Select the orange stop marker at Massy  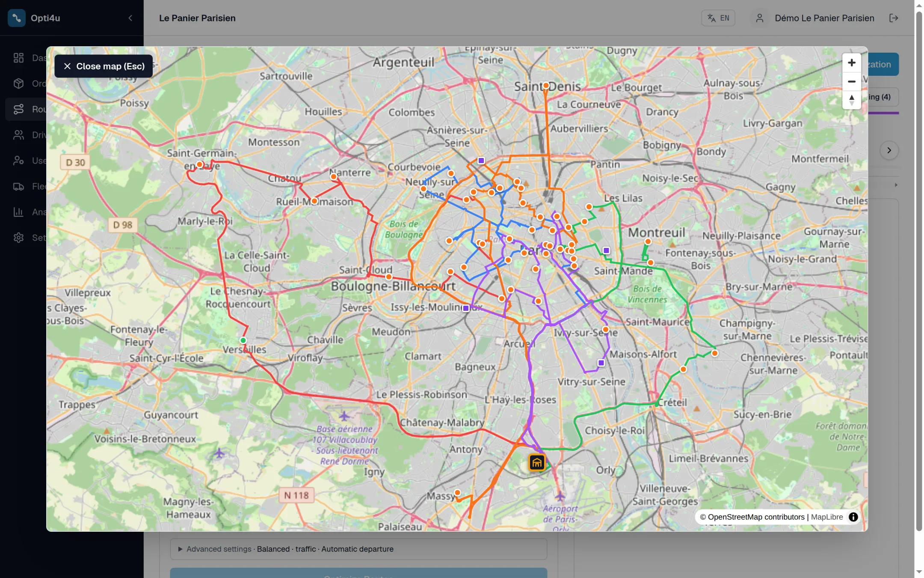(x=457, y=492)
